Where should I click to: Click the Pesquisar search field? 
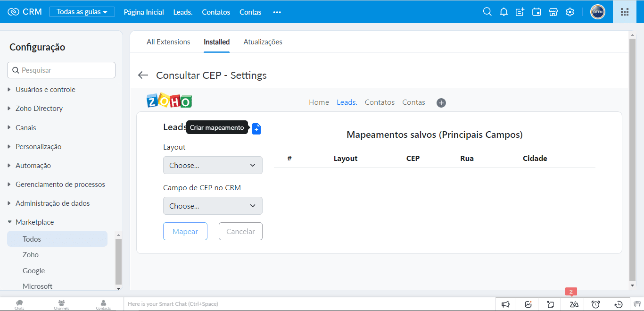coord(61,70)
